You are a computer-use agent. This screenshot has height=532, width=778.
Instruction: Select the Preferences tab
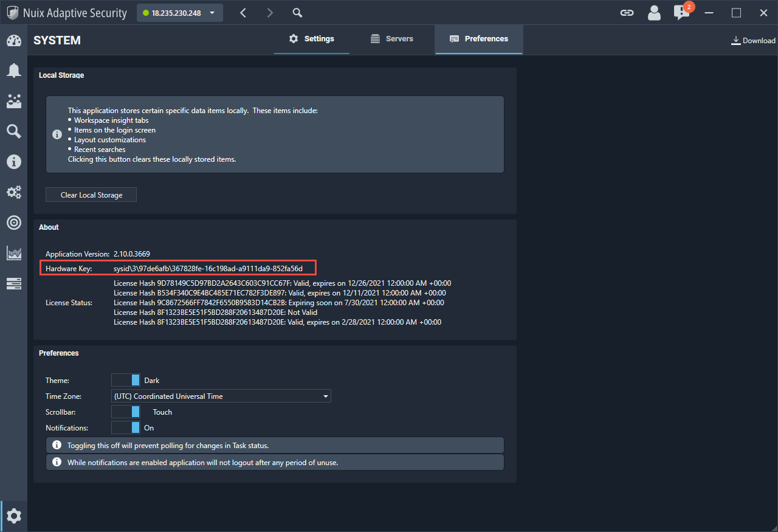click(x=479, y=39)
